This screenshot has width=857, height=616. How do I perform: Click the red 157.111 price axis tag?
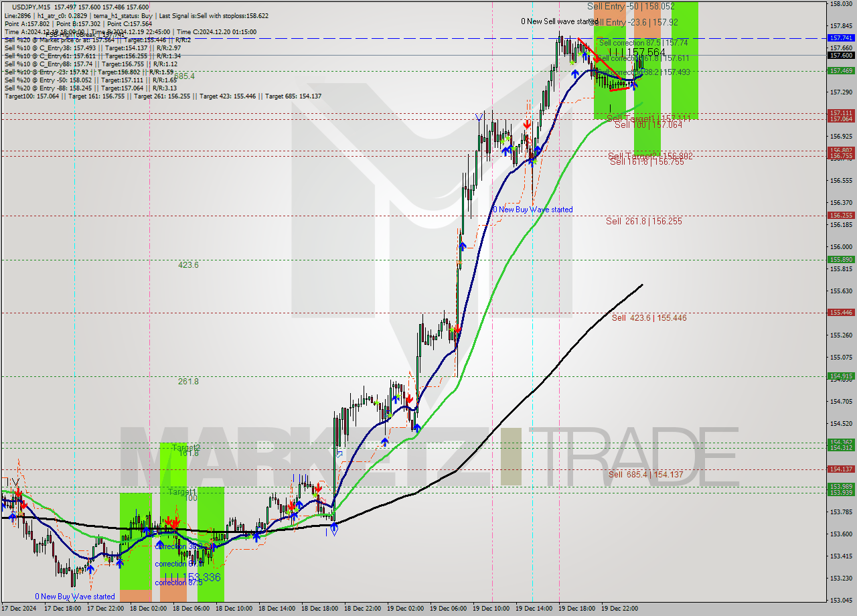click(841, 112)
